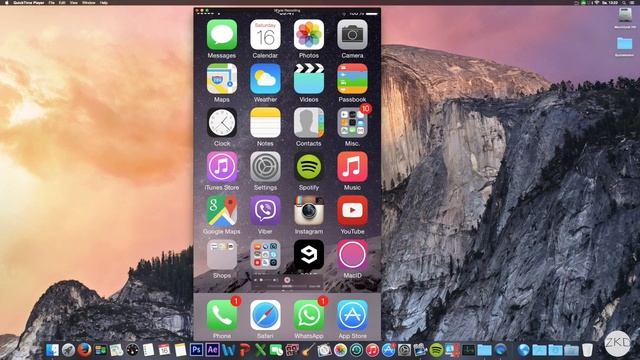640x360 pixels.
Task: Open the Google Maps app
Action: tap(222, 211)
